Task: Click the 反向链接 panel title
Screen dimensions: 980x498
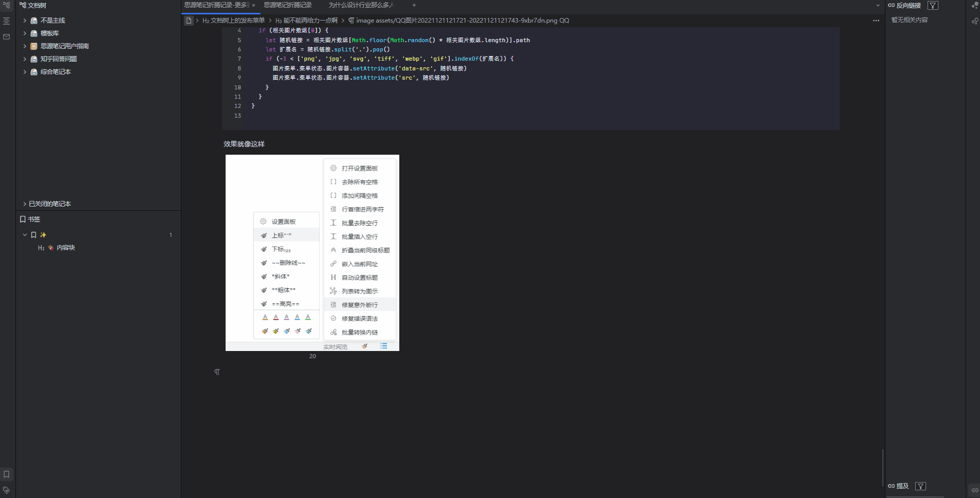Action: [909, 6]
